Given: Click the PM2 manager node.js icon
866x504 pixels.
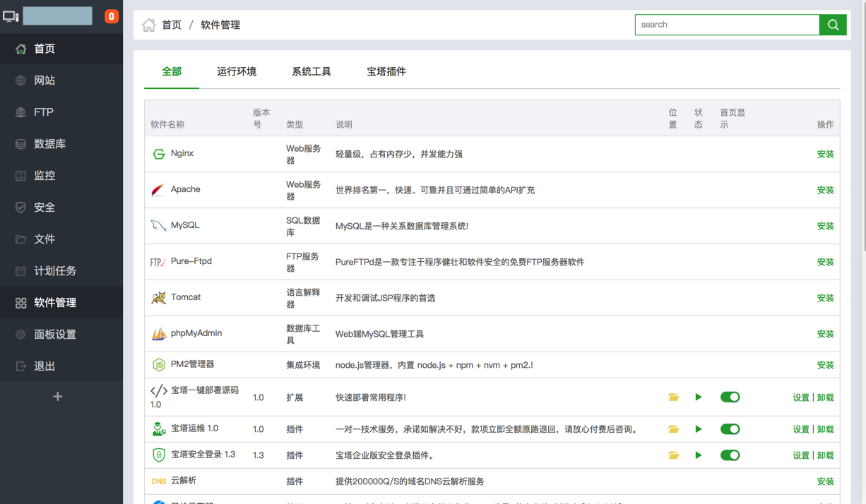Looking at the screenshot, I should [x=159, y=365].
